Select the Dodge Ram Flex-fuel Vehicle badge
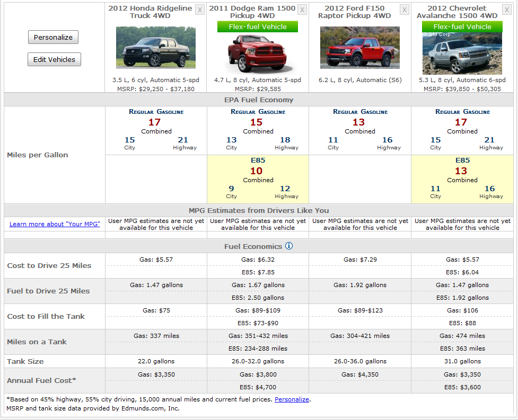 pos(258,26)
